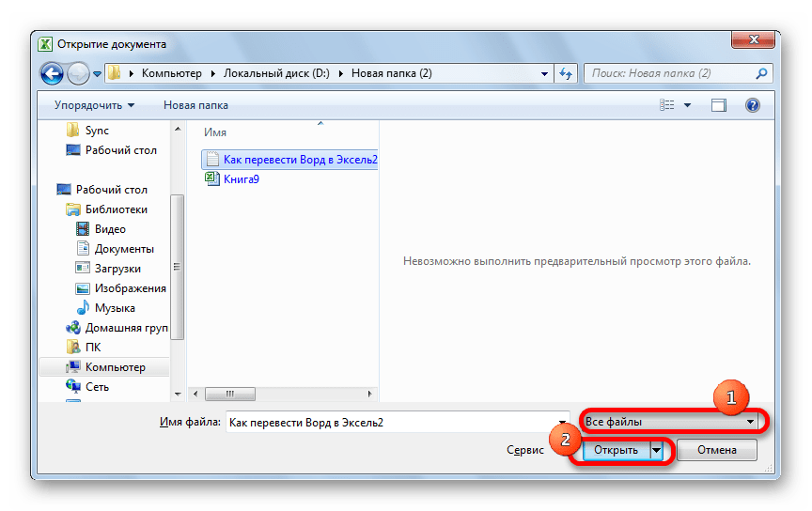The height and width of the screenshot is (511, 812).
Task: Select Компьютер in the navigation tree
Action: point(105,366)
